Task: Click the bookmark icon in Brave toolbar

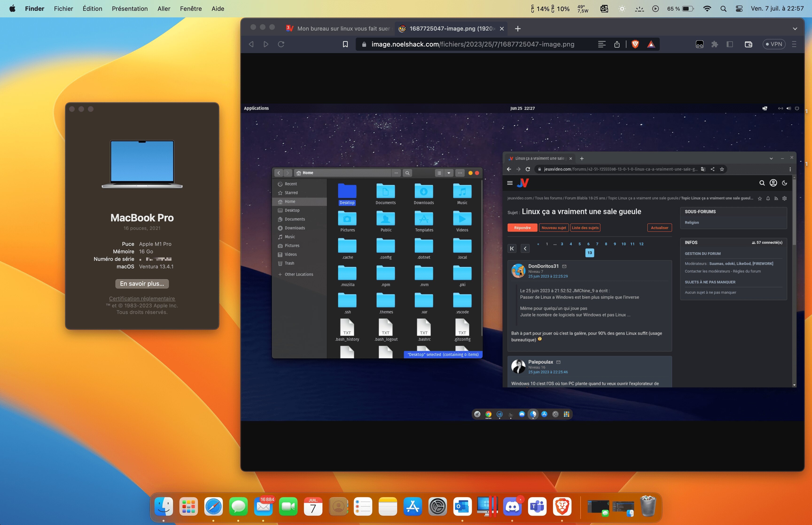Action: (x=345, y=44)
